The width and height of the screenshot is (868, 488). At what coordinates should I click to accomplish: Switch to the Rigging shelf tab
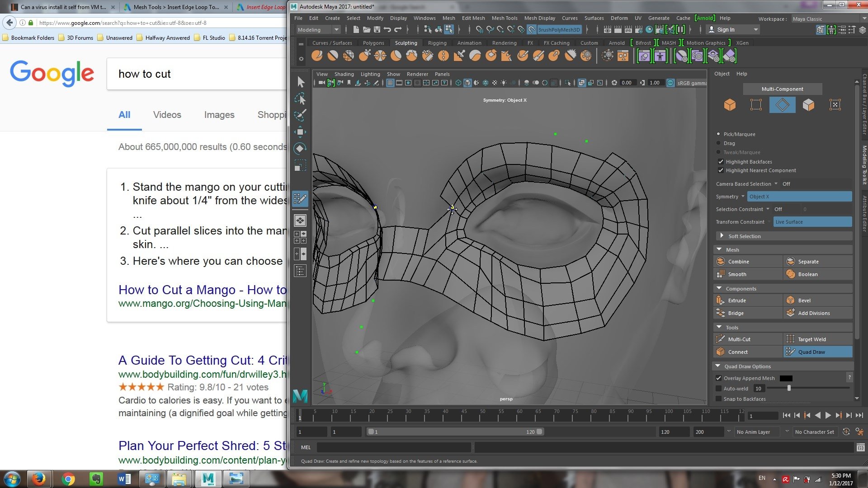coord(437,43)
